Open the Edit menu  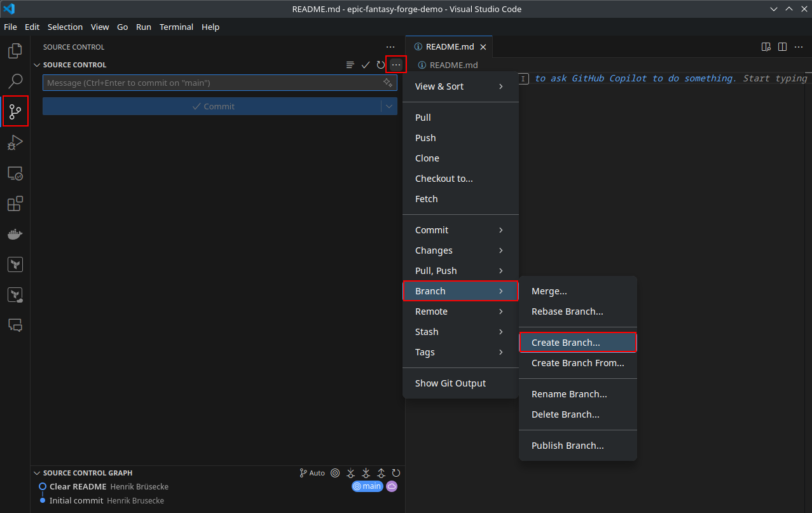click(32, 27)
